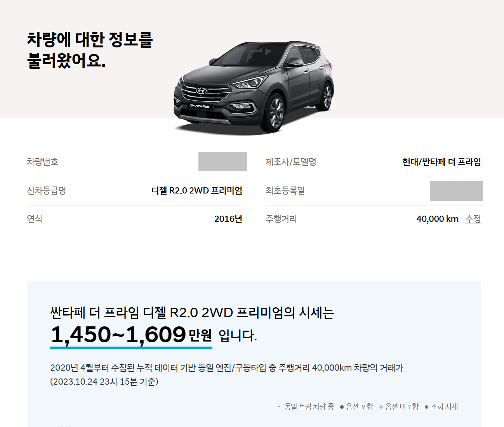Select the 옵션 포함 legend label
This screenshot has width=504, height=427.
click(x=360, y=407)
